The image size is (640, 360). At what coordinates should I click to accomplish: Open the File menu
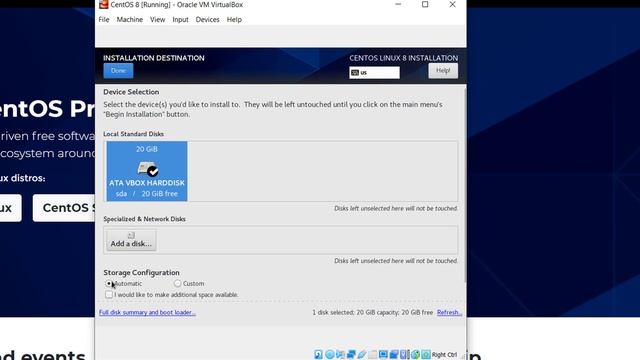click(104, 20)
